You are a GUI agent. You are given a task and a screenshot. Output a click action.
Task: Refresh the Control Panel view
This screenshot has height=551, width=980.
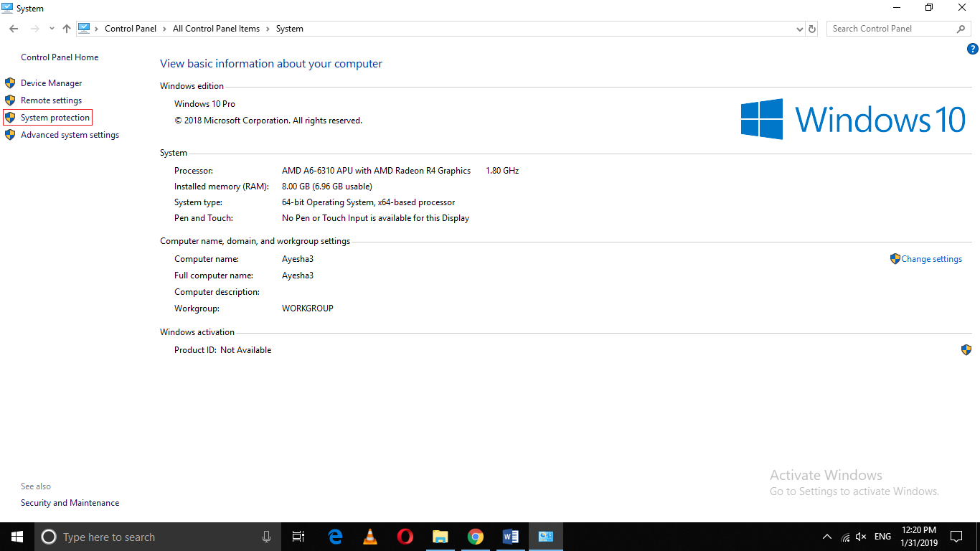tap(811, 28)
